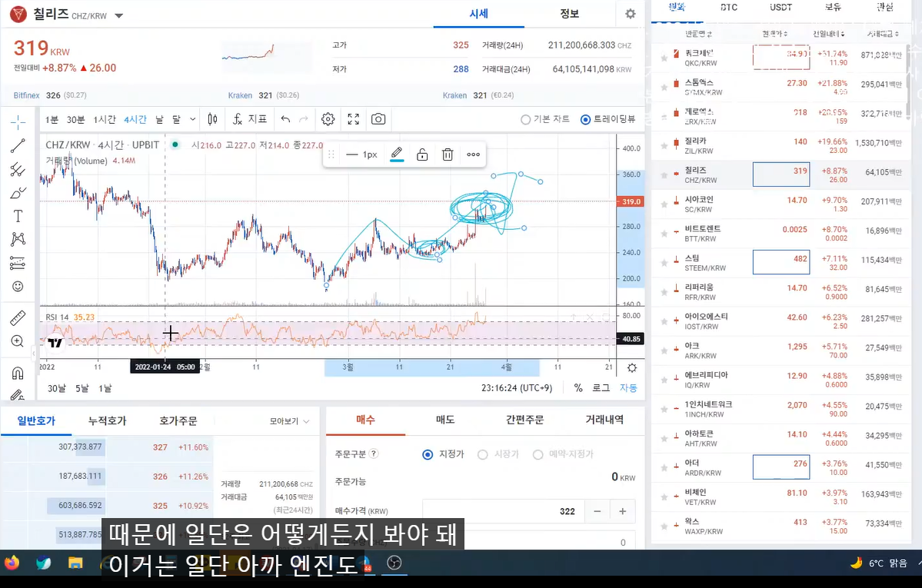Change drawing line color pencil swatch
Image resolution: width=922 pixels, height=588 pixels.
tap(397, 154)
